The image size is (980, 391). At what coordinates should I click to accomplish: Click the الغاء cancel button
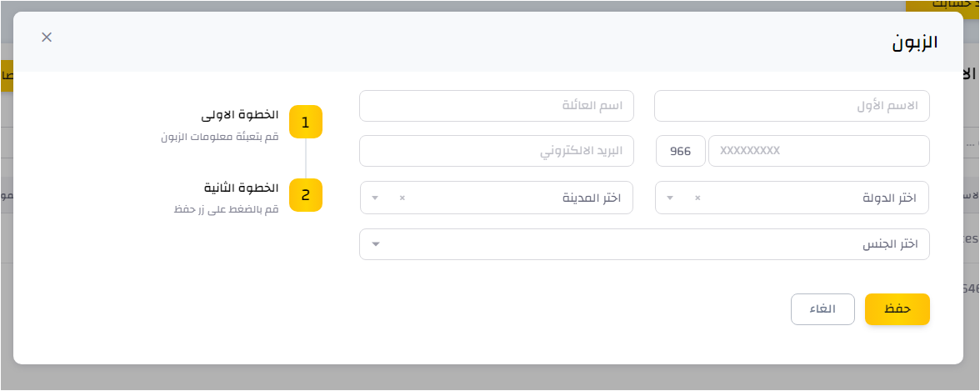(822, 309)
